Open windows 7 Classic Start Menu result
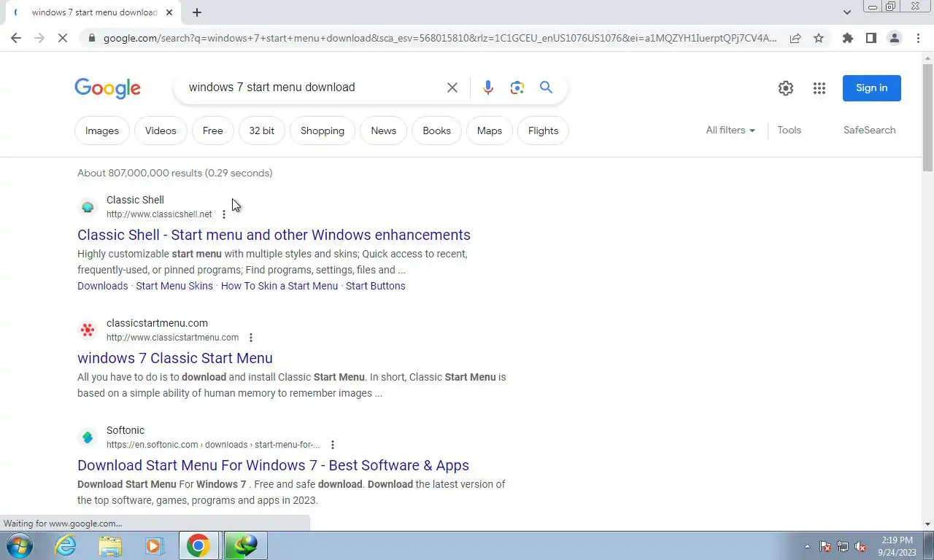 tap(175, 358)
